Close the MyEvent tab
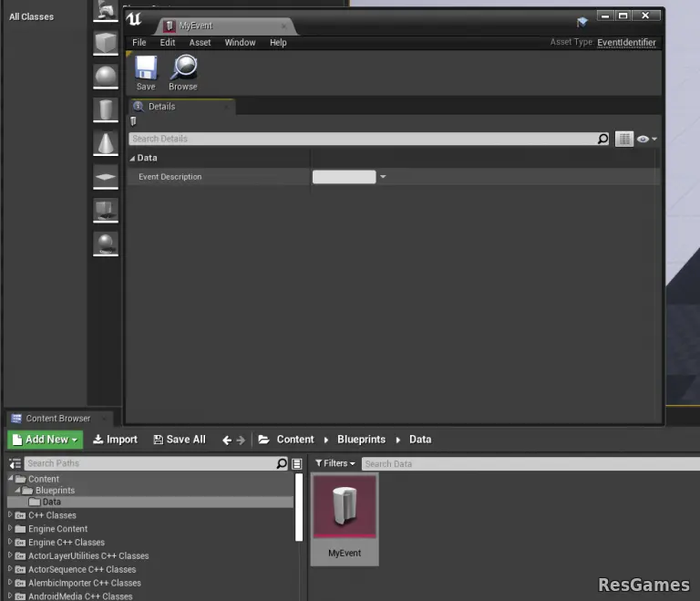The height and width of the screenshot is (601, 700). (284, 26)
